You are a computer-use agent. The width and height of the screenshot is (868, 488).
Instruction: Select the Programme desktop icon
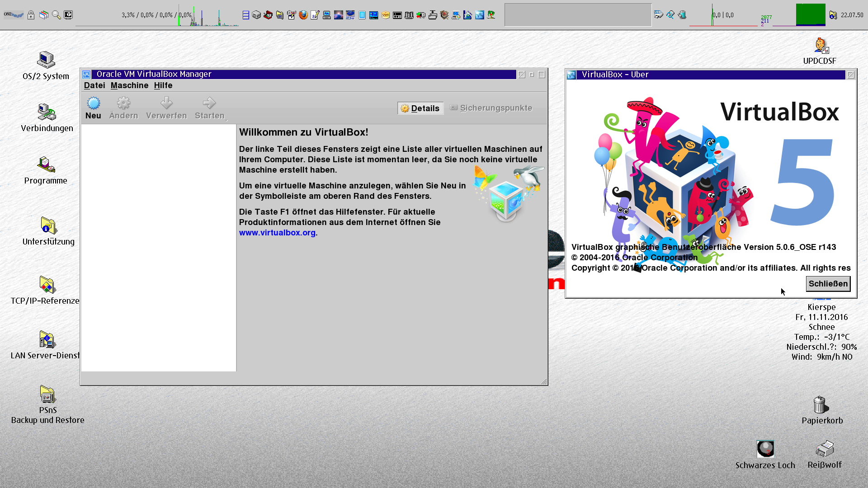click(46, 170)
